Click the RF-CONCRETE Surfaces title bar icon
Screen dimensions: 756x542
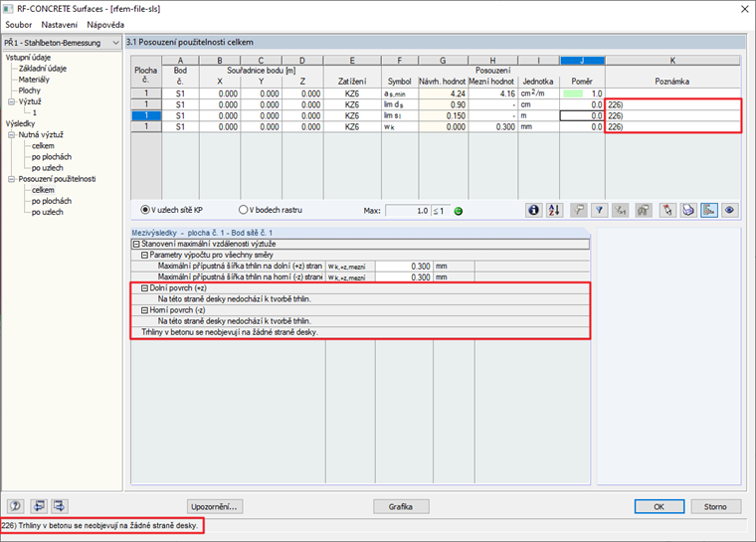pyautogui.click(x=8, y=9)
